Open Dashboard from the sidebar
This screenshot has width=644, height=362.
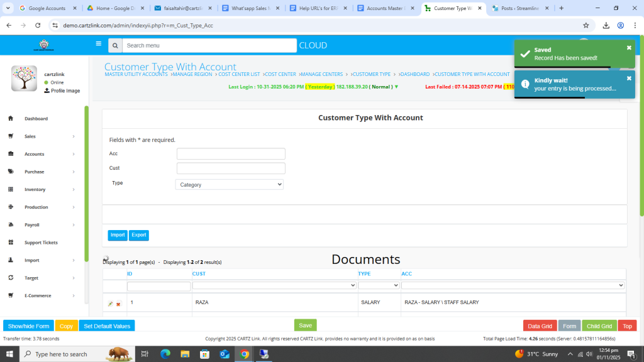point(36,119)
